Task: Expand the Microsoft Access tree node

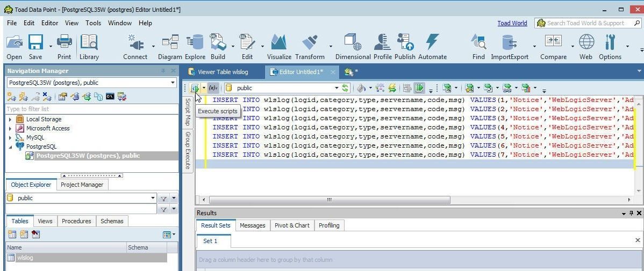Action: pos(10,128)
